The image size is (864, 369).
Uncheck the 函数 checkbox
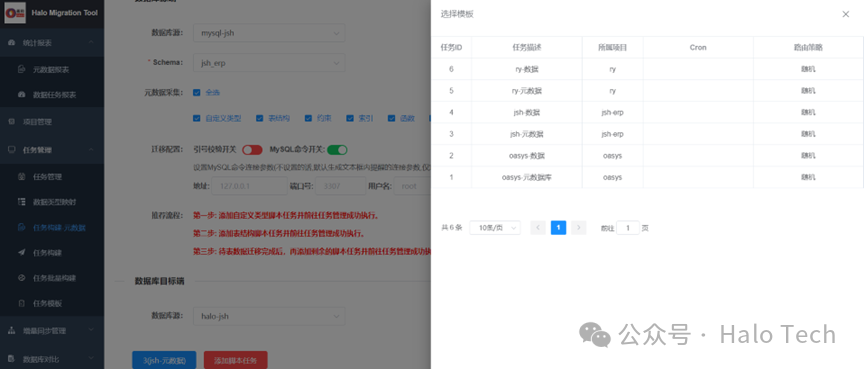pos(391,118)
